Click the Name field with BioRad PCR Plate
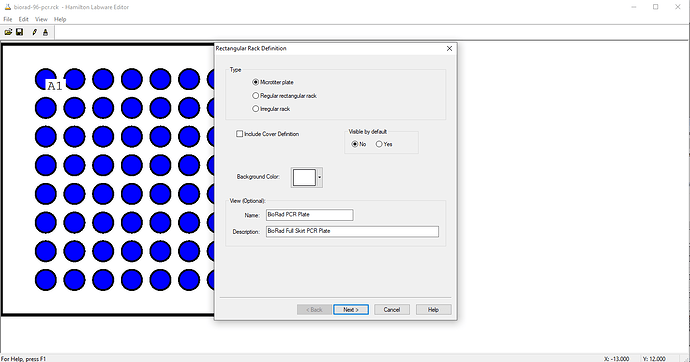The height and width of the screenshot is (362, 690). (x=309, y=215)
